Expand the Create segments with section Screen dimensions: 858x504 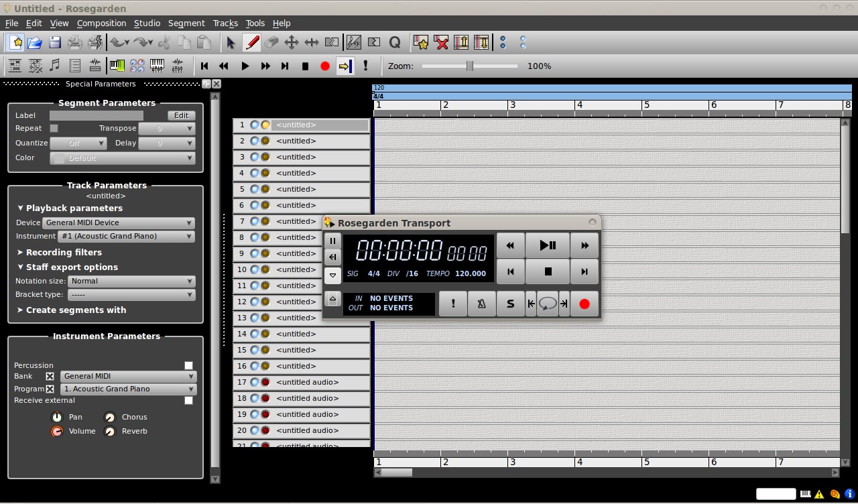72,310
